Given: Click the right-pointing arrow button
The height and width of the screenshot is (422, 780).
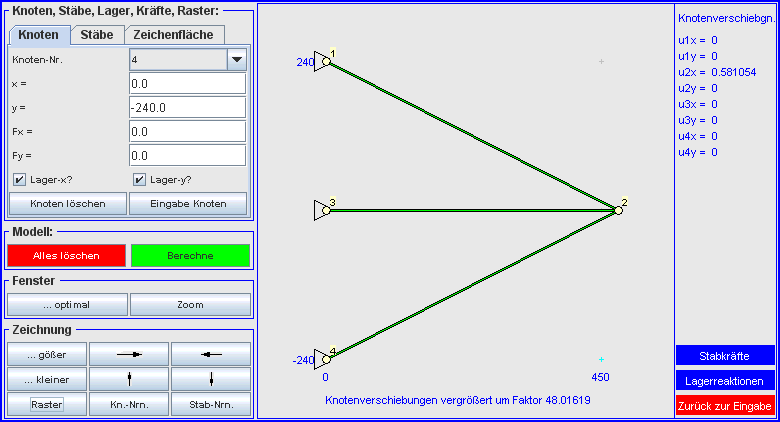Looking at the screenshot, I should 129,353.
